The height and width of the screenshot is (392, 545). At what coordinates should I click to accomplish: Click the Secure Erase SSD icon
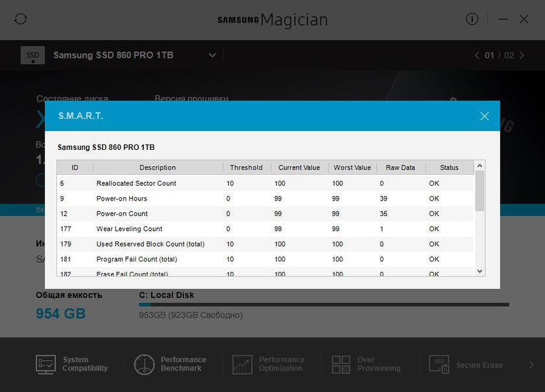point(441,364)
